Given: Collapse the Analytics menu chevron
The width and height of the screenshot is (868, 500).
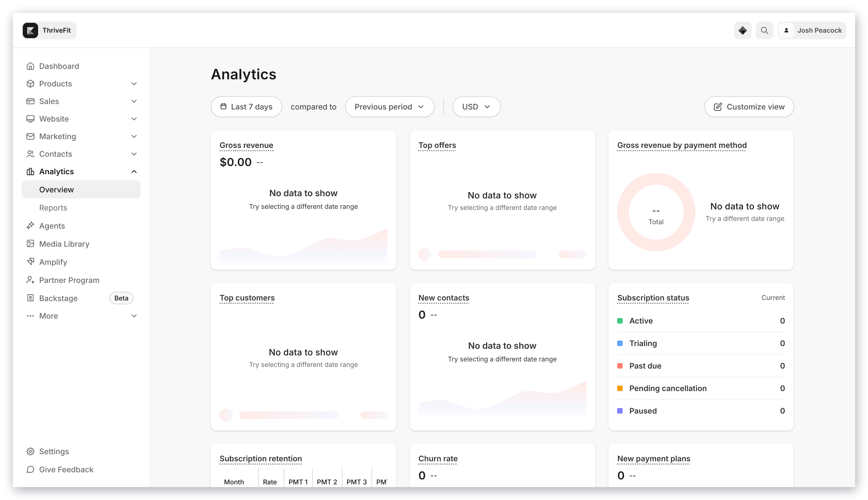Looking at the screenshot, I should click(x=134, y=171).
